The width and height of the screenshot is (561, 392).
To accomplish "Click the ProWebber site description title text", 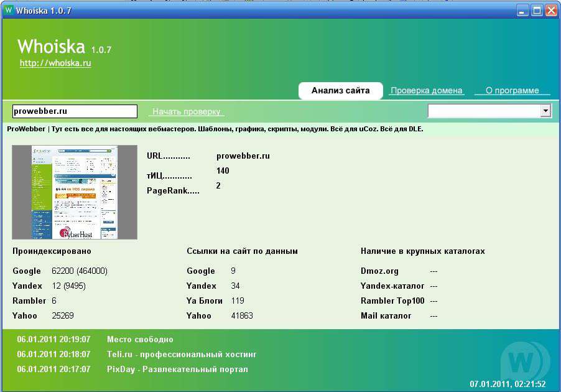I will [x=215, y=129].
